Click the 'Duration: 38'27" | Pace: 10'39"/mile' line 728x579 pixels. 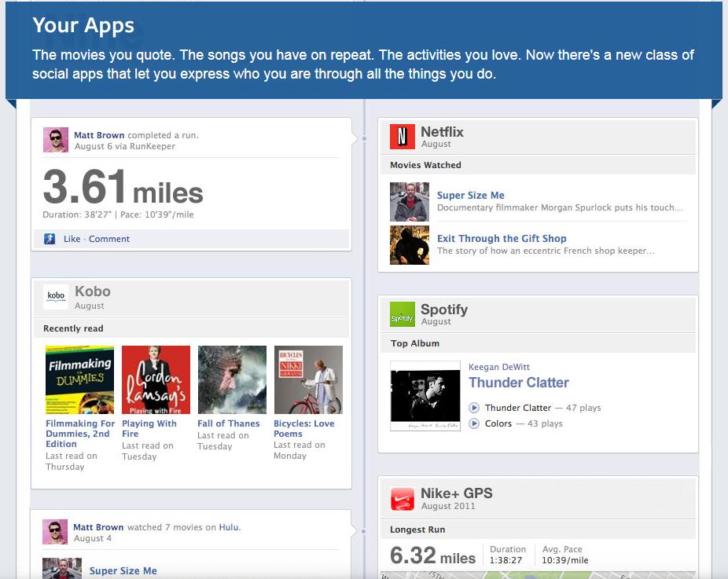point(118,214)
